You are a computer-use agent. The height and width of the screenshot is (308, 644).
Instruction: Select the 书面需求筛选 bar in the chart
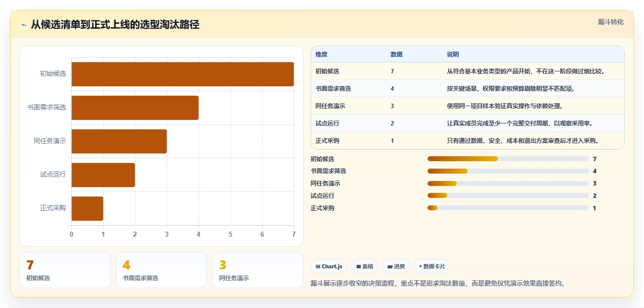[x=135, y=108]
